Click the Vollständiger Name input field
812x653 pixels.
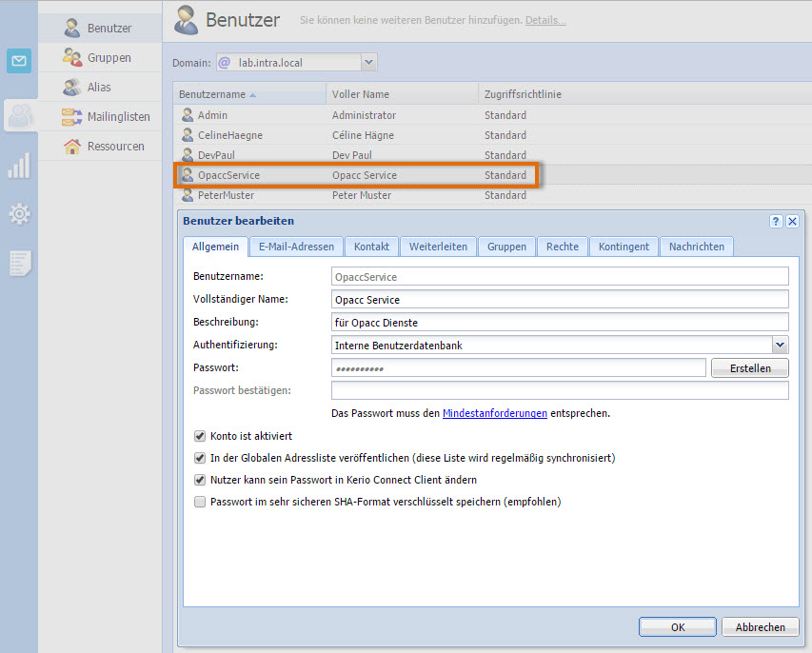point(560,299)
